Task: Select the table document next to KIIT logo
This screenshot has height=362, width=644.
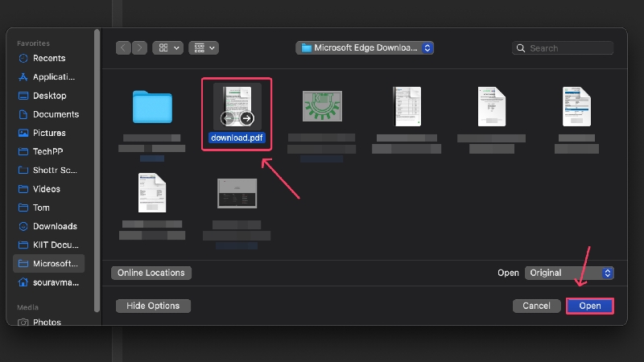Action: coord(407,106)
